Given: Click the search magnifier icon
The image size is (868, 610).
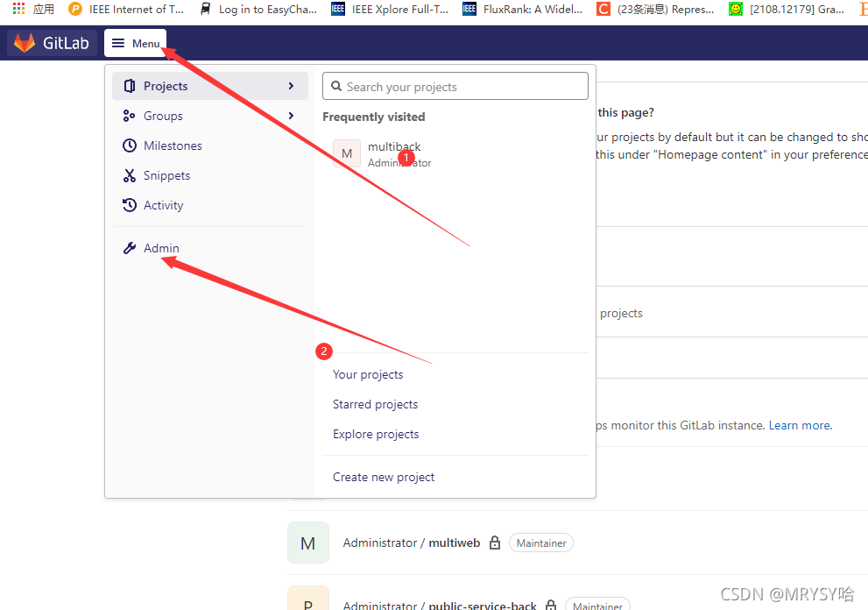Looking at the screenshot, I should pos(336,87).
